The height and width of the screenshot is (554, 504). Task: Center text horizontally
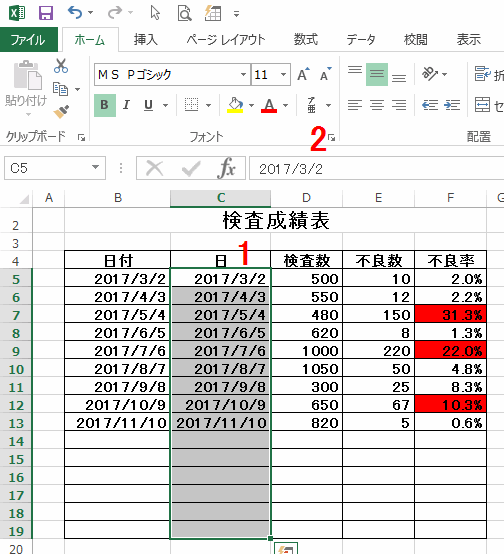377,105
